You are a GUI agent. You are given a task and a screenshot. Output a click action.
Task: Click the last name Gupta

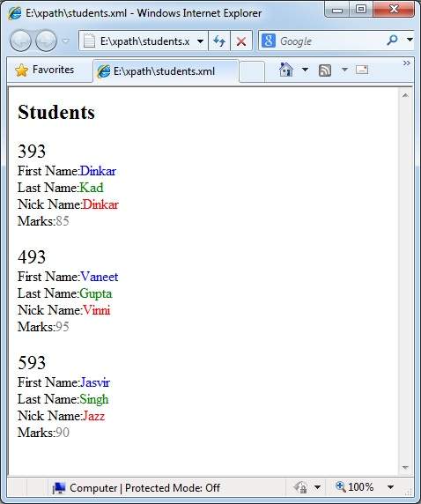click(x=96, y=293)
